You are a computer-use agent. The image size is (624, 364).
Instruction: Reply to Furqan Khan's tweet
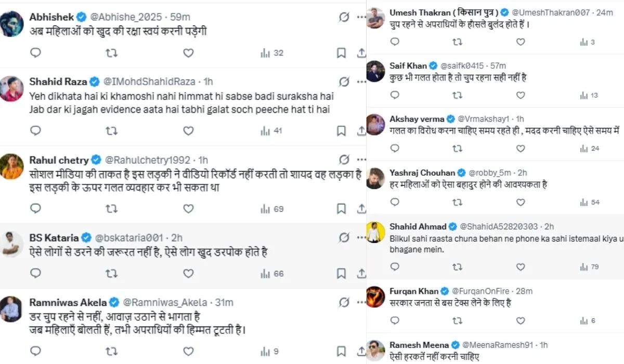pos(395,321)
